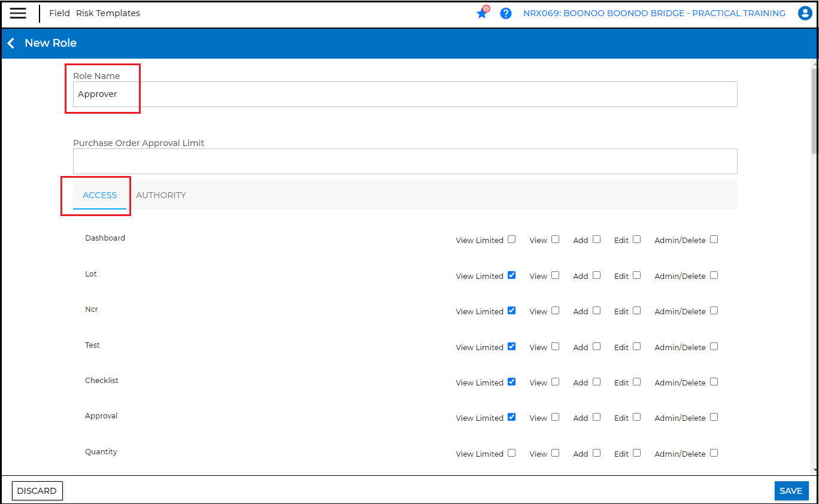Uncheck View Limited for Ncr
This screenshot has width=819, height=504.
[511, 311]
